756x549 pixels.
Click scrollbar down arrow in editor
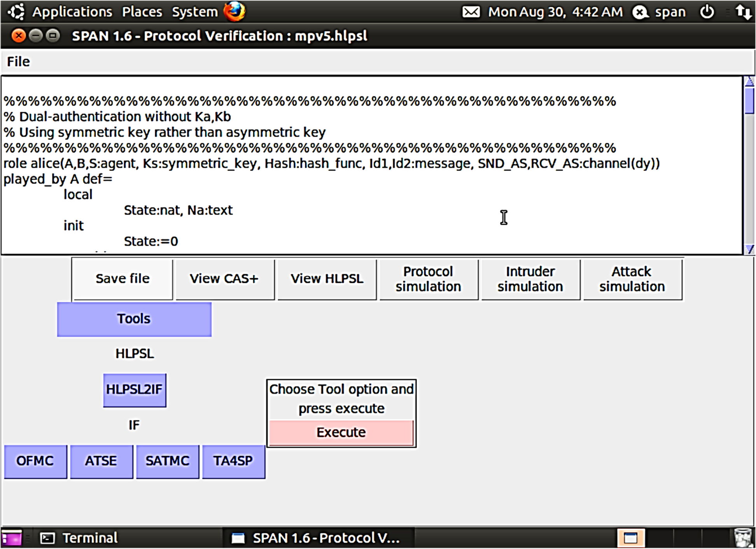coord(749,249)
